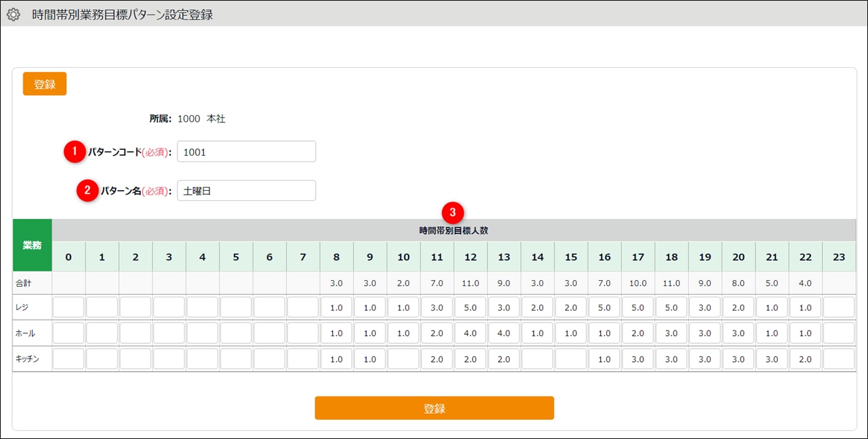868x439 pixels.
Task: Click the green 業務 header cell
Action: point(32,245)
